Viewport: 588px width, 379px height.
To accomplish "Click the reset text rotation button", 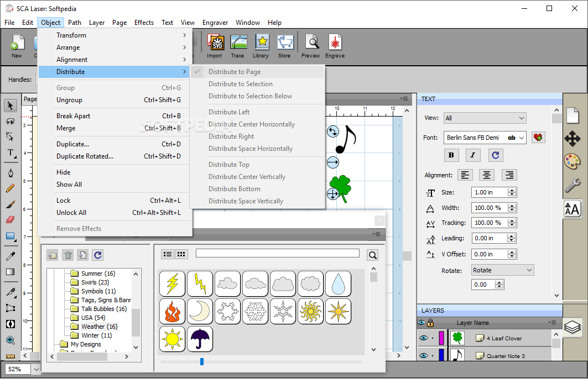I will click(x=496, y=155).
